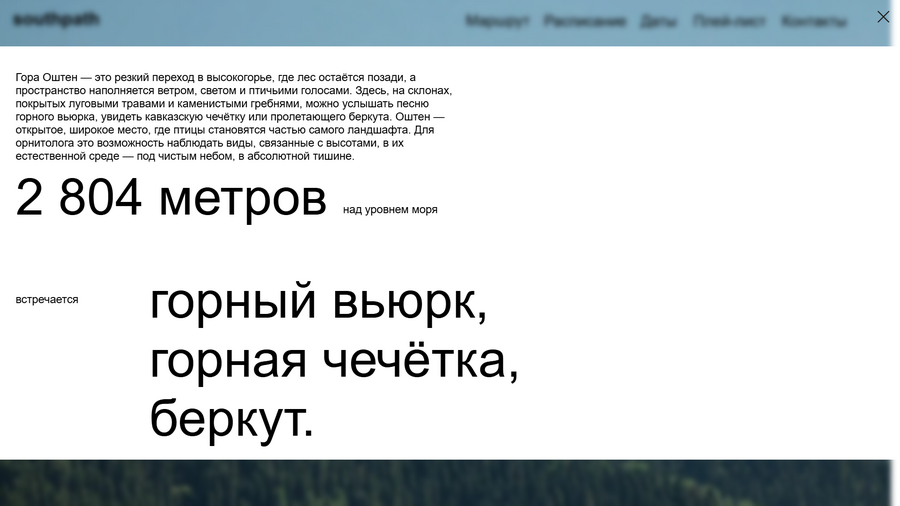Close the Оштен info overlay
Image resolution: width=900 pixels, height=506 pixels.
[x=883, y=17]
